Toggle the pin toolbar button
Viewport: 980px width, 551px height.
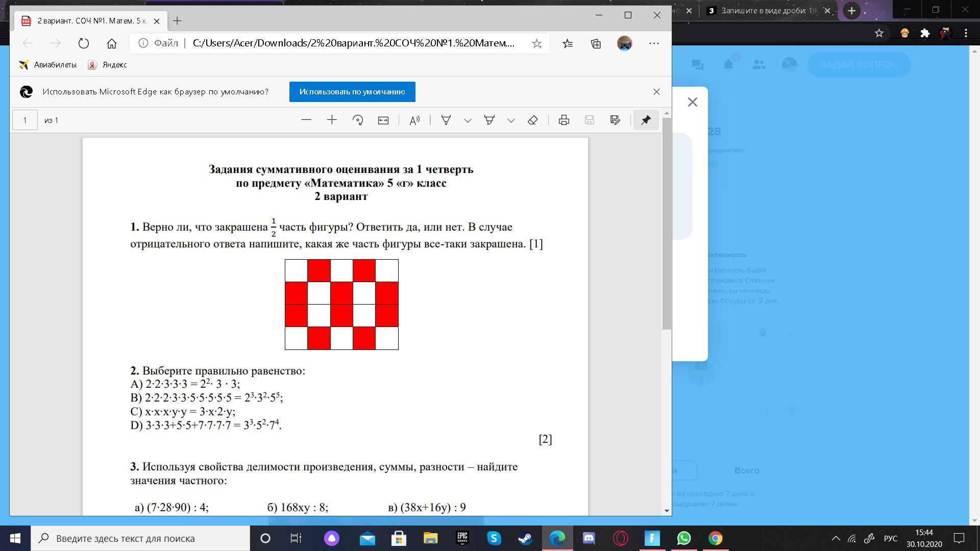pos(646,120)
